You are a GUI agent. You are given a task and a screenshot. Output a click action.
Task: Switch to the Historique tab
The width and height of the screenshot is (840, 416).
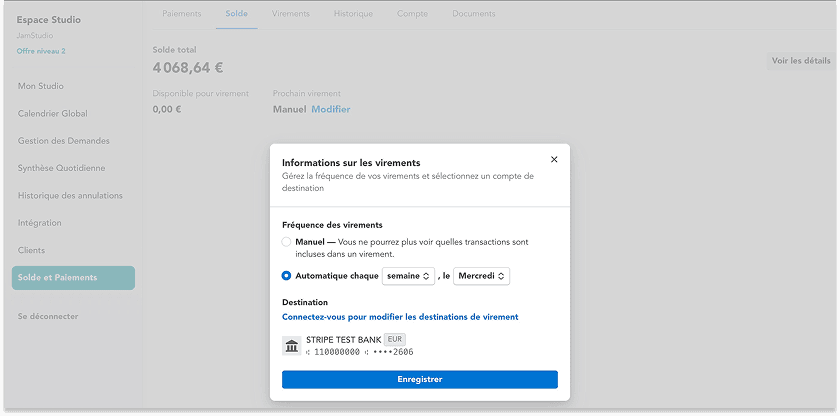tap(353, 14)
